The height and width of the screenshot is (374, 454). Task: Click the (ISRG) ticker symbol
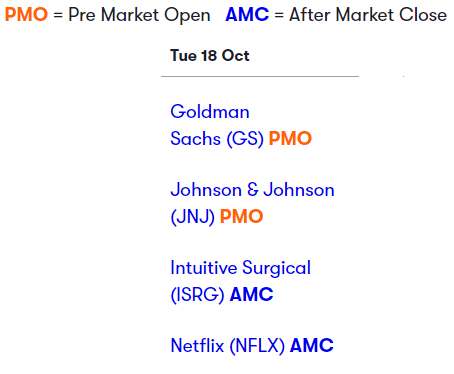(x=197, y=295)
